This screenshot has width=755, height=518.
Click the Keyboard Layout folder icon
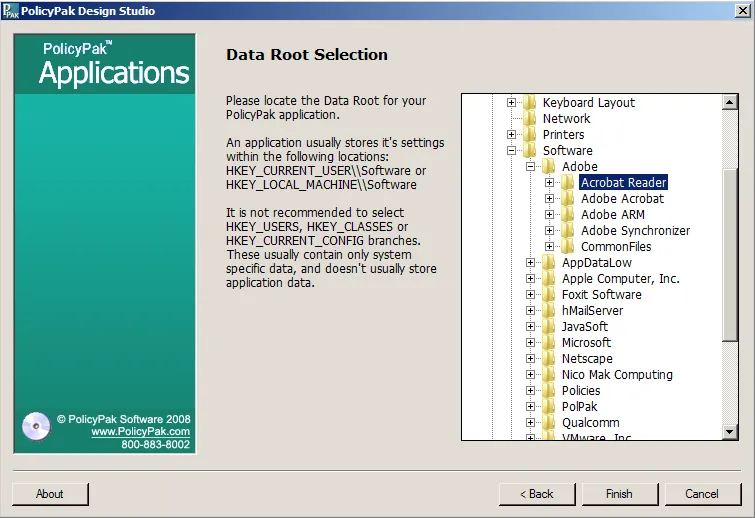click(530, 103)
